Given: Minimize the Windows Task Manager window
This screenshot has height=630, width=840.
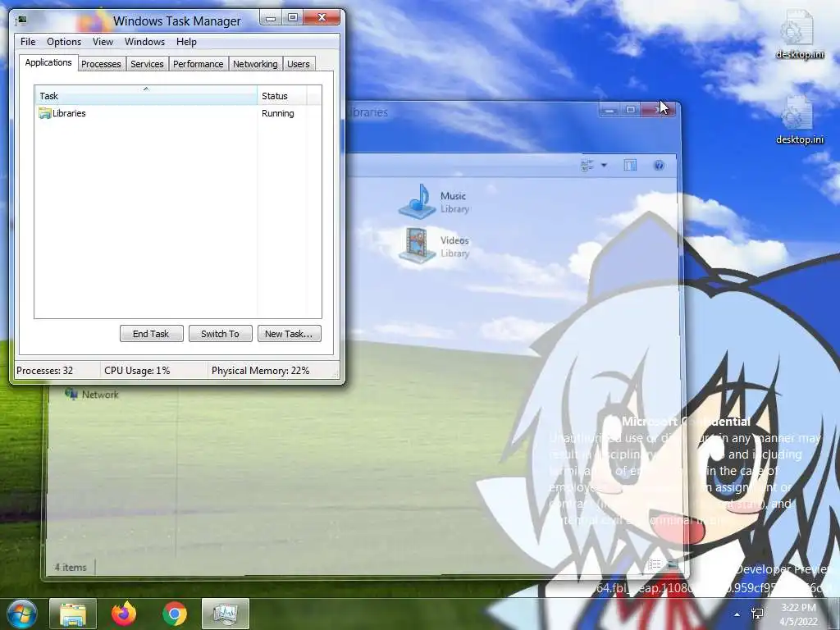Looking at the screenshot, I should tap(271, 18).
